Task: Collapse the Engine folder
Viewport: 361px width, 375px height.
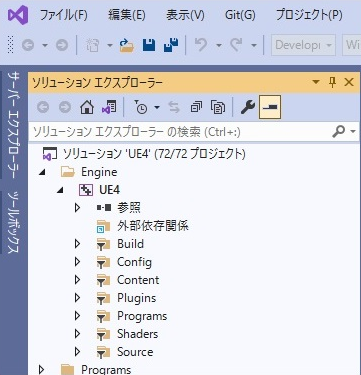Action: [42, 173]
